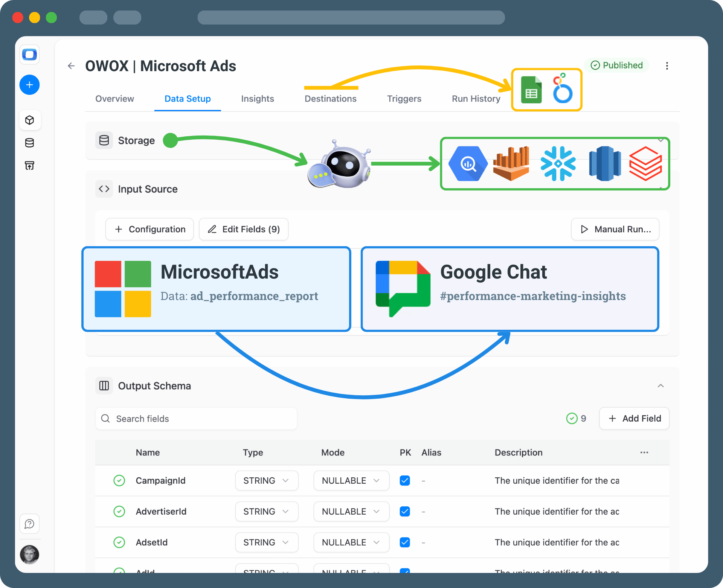Open the three-dot options menu near Published
The width and height of the screenshot is (723, 588).
click(x=667, y=66)
